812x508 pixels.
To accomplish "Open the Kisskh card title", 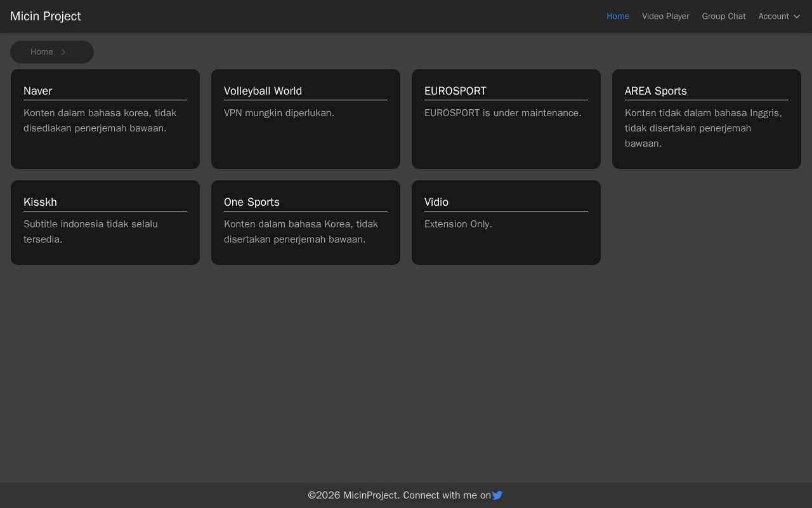I will point(40,202).
